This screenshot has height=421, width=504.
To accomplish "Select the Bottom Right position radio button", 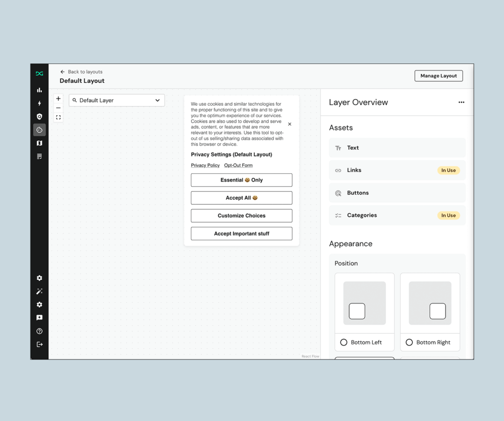I will (x=409, y=342).
